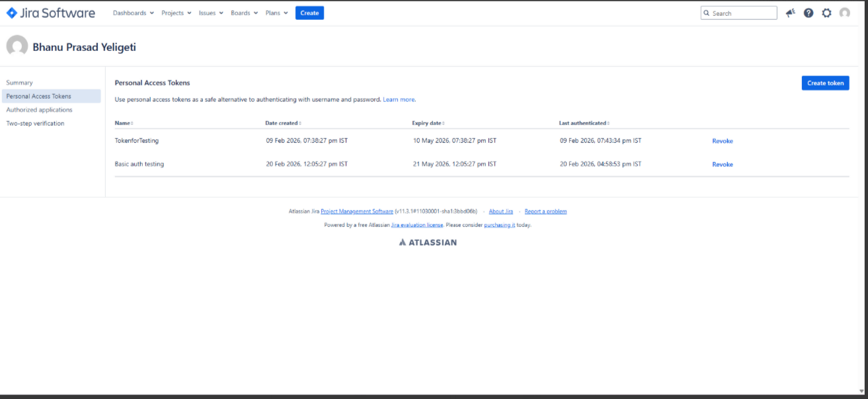
Task: Open Authorized applications in sidebar
Action: pos(39,110)
